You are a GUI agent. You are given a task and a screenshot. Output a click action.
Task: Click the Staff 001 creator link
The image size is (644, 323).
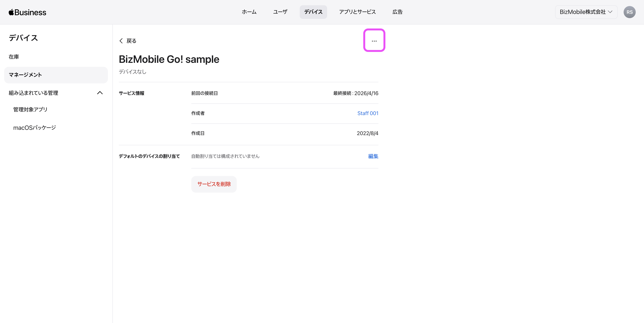pyautogui.click(x=367, y=113)
